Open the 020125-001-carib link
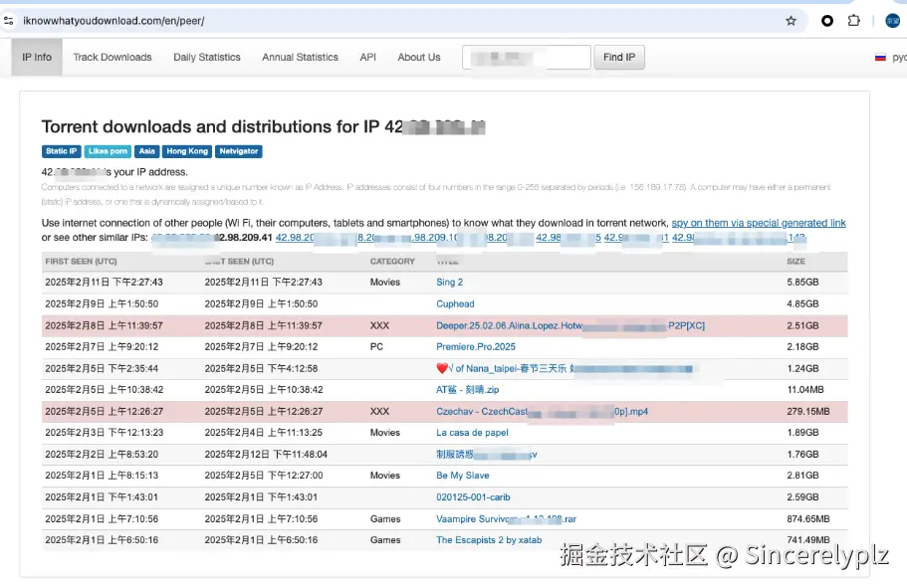The height and width of the screenshot is (588, 907). point(473,497)
